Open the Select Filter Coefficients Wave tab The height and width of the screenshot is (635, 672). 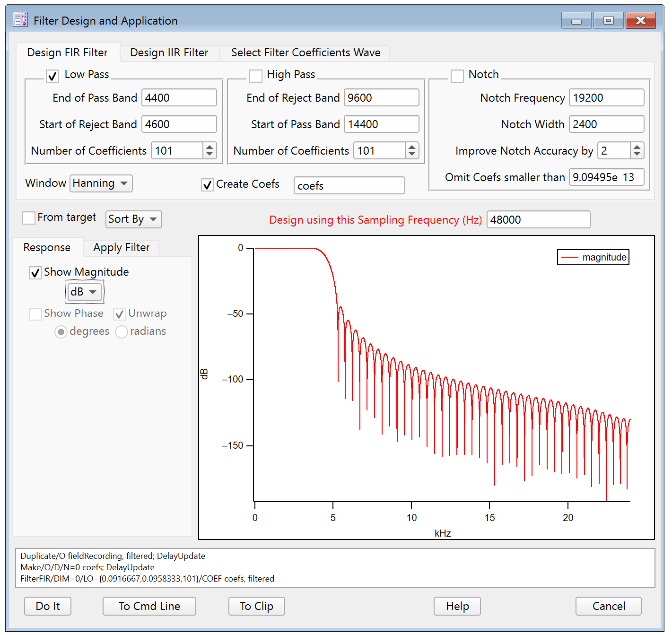click(305, 52)
